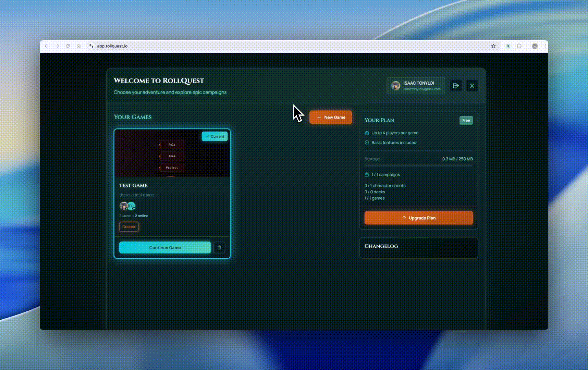The image size is (588, 370).
Task: Click the browser forward arrow
Action: click(x=57, y=46)
